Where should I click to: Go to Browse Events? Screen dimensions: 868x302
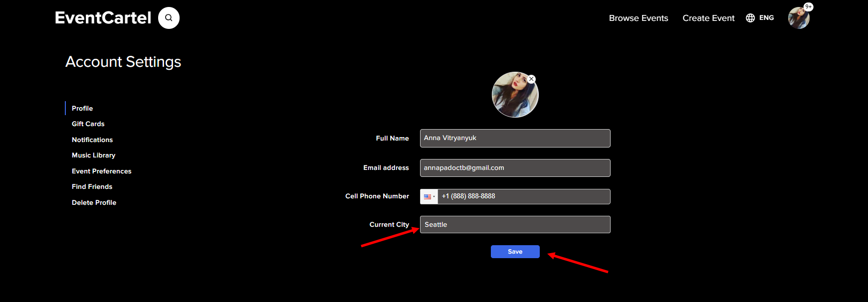point(638,18)
